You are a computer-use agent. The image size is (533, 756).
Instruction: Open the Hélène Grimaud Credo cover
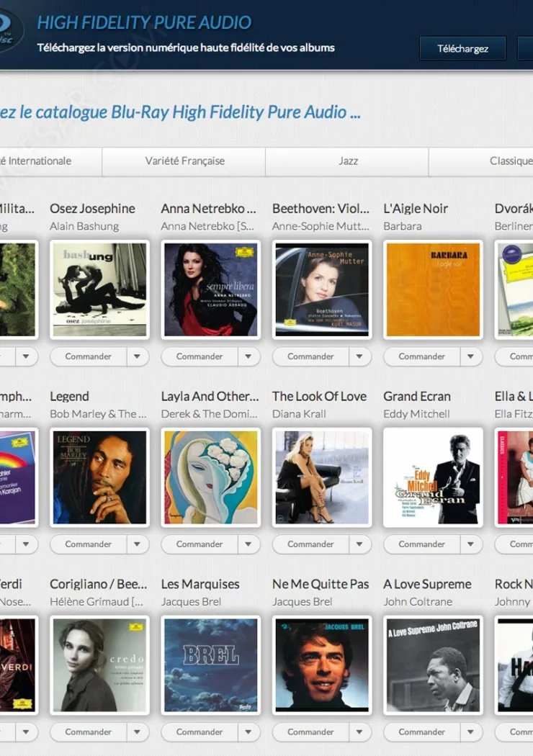tap(100, 665)
